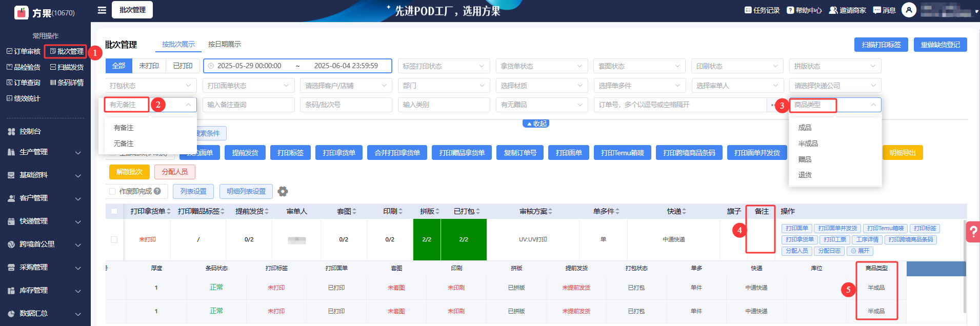
Task: Select 未打印 print filter
Action: (x=149, y=66)
